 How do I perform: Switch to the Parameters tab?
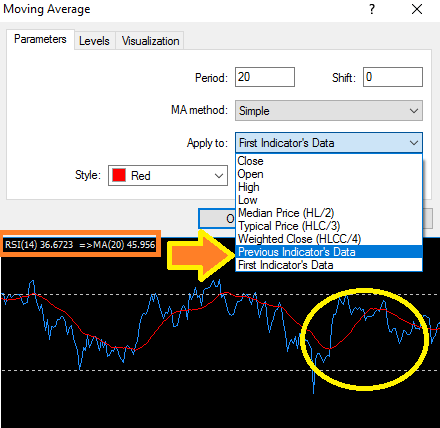(40, 39)
